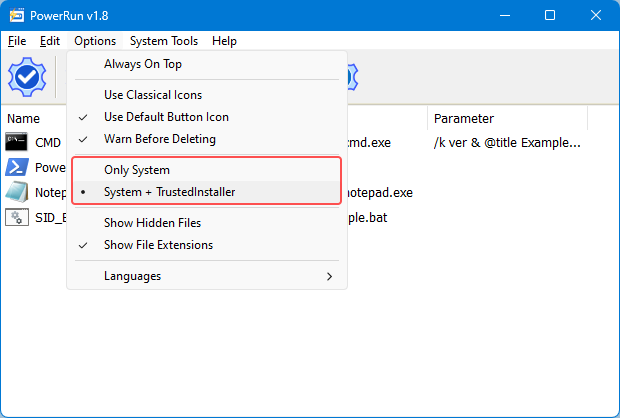Image resolution: width=620 pixels, height=418 pixels.
Task: Click the blue checkmark gear toolbar icon
Action: pyautogui.click(x=27, y=77)
